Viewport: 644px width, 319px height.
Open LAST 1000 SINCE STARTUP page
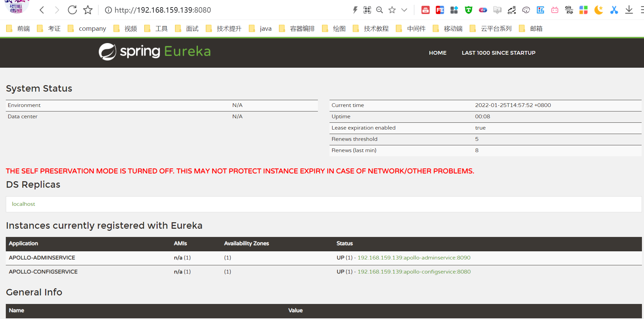[498, 53]
